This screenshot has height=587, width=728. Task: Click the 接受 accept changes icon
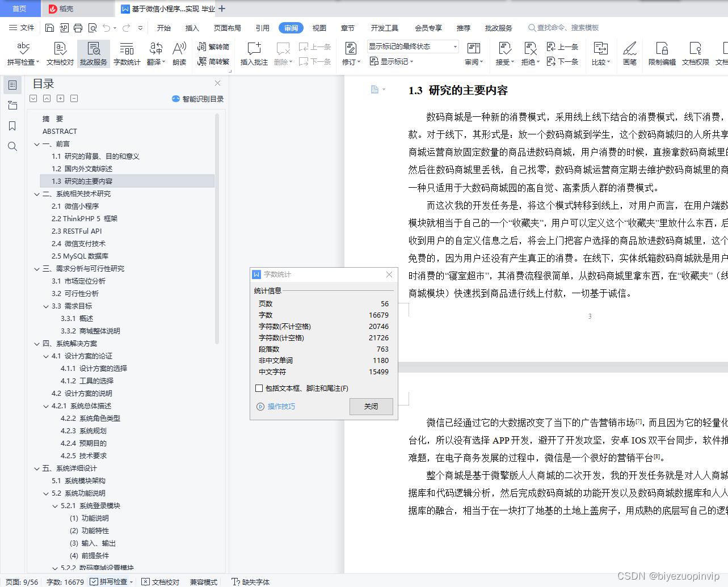pos(504,49)
